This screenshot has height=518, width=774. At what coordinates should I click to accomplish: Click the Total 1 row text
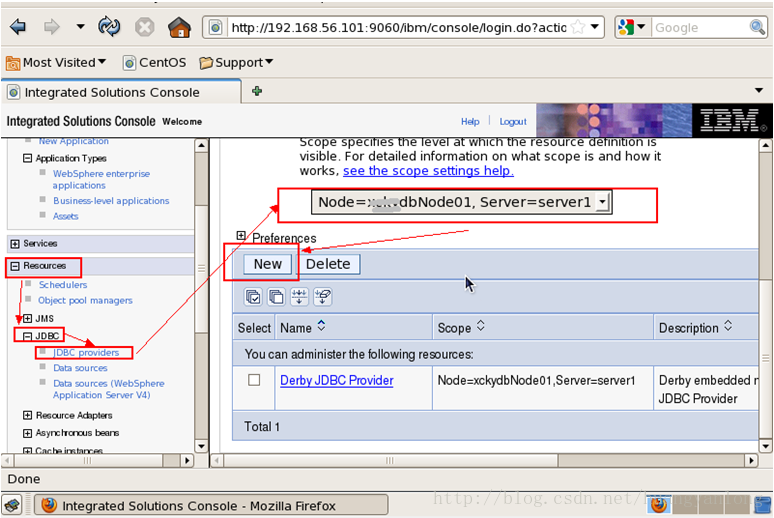[262, 427]
